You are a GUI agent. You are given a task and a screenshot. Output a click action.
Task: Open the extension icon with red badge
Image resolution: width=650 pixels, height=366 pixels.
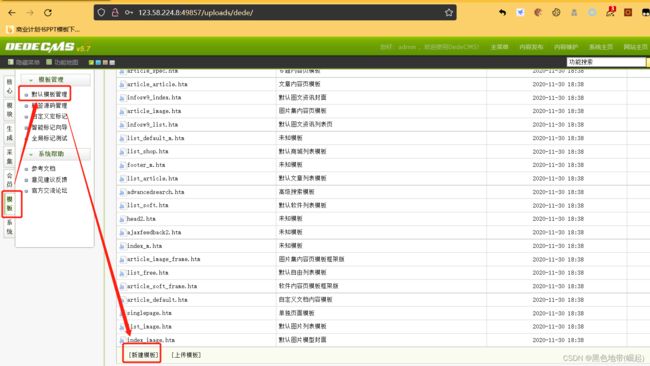point(610,12)
